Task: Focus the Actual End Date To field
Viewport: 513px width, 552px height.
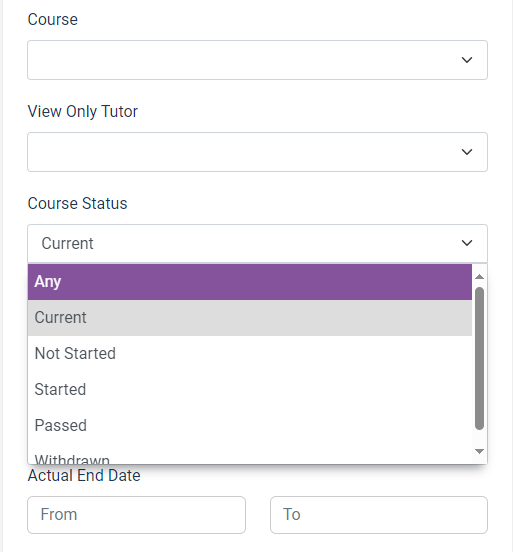Action: [x=379, y=515]
